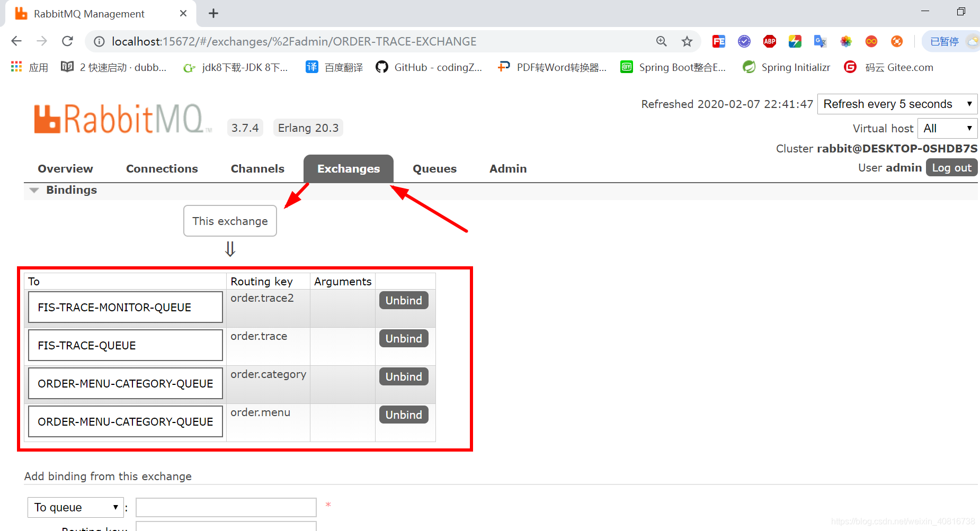Open the To queue dropdown
980x531 pixels.
coord(76,507)
